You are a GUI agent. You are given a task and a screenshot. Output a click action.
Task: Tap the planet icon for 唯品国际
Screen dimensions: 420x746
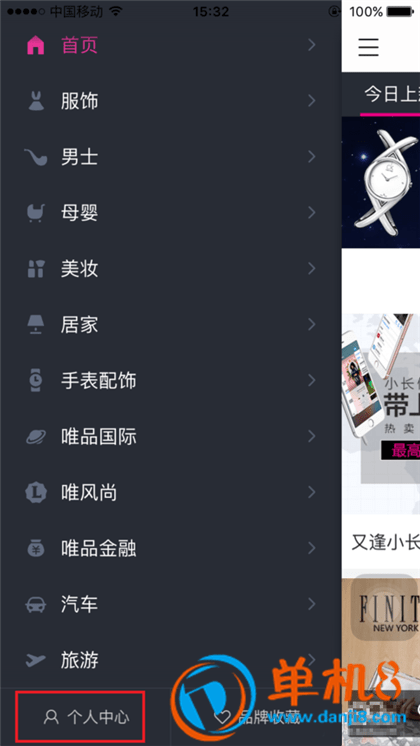pos(36,437)
